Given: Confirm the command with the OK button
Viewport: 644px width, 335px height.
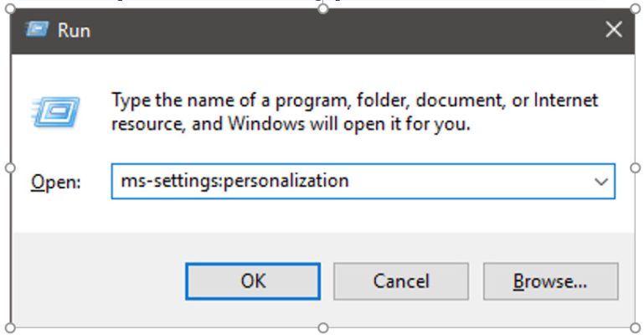Looking at the screenshot, I should click(x=253, y=281).
